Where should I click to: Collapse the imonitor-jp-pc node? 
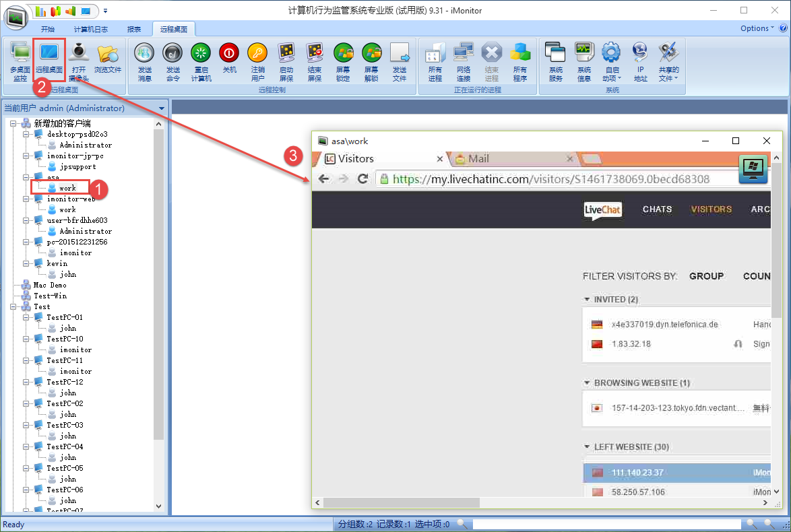(26, 156)
